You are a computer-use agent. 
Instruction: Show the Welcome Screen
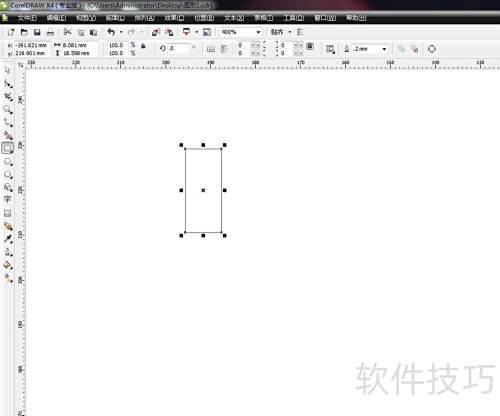point(207,32)
